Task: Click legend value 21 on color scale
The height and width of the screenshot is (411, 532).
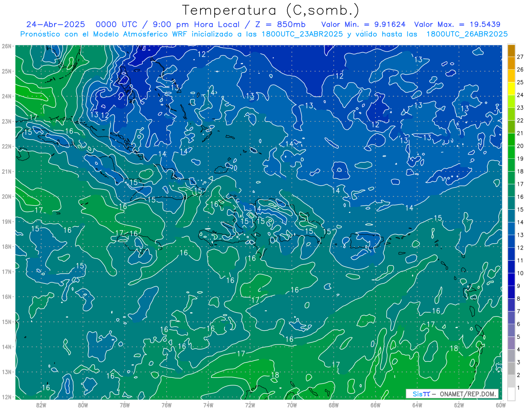Action: (x=520, y=133)
